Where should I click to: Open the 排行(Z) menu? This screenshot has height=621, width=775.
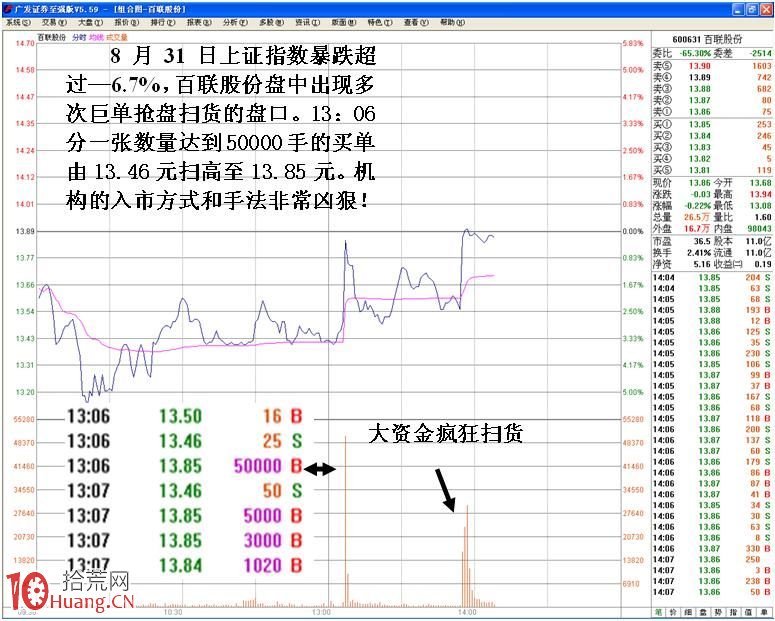click(163, 23)
